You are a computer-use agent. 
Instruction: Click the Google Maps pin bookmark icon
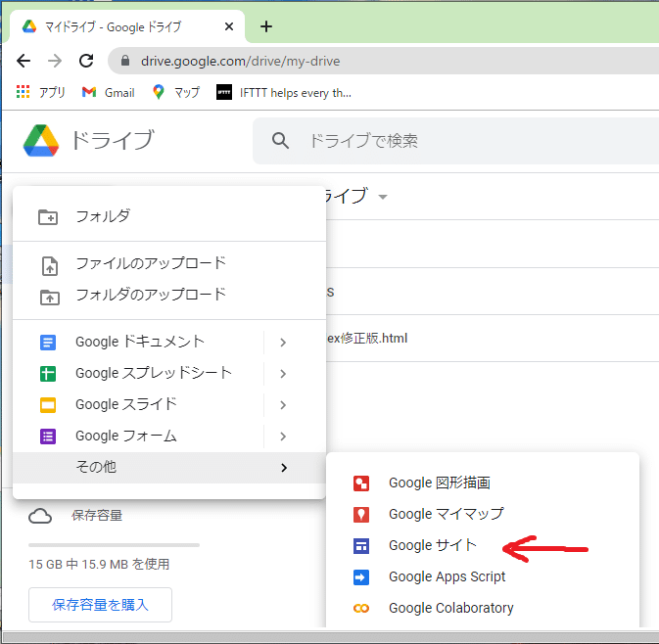pos(158,92)
